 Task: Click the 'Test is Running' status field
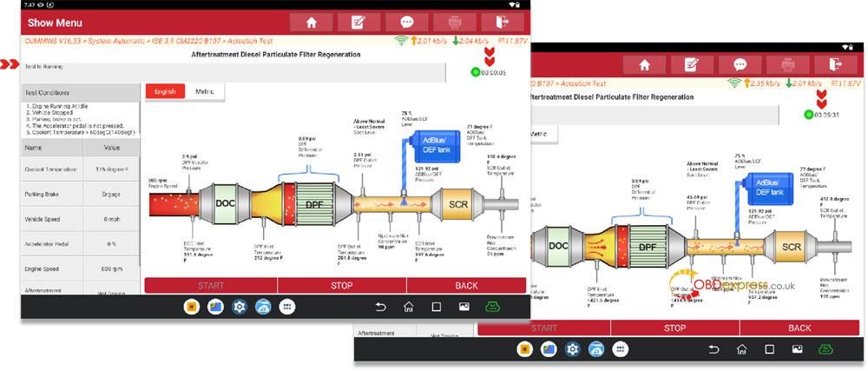233,72
